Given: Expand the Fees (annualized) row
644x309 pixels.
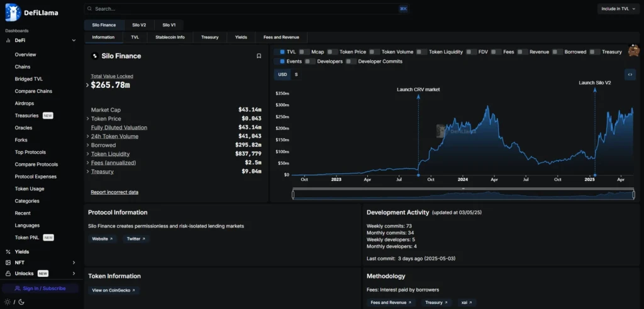Looking at the screenshot, I should (88, 163).
